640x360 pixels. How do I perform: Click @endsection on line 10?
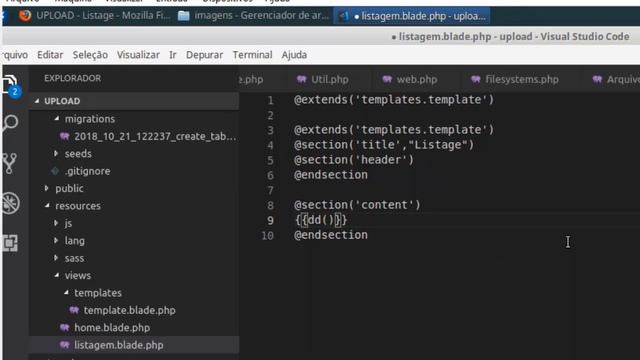click(331, 235)
